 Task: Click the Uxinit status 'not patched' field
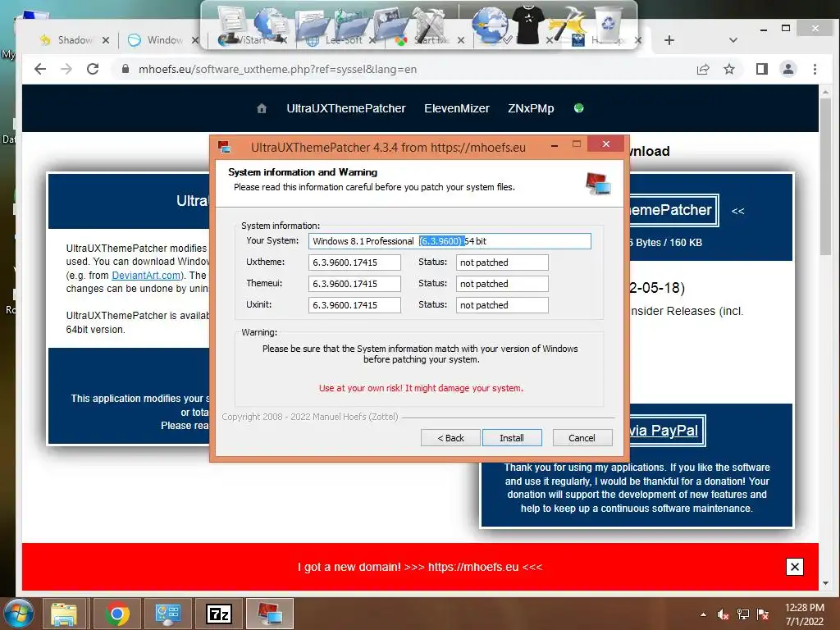[502, 305]
